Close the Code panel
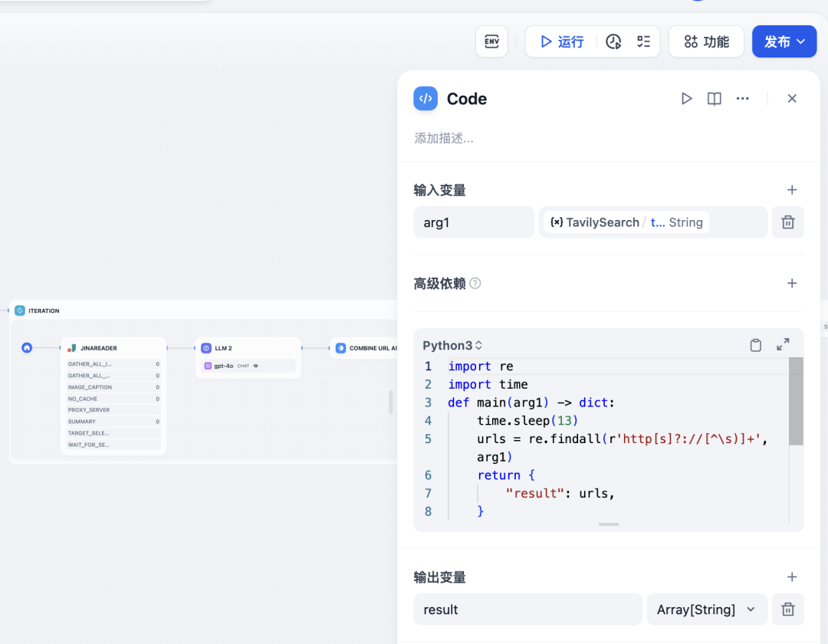The height and width of the screenshot is (644, 828). point(791,99)
